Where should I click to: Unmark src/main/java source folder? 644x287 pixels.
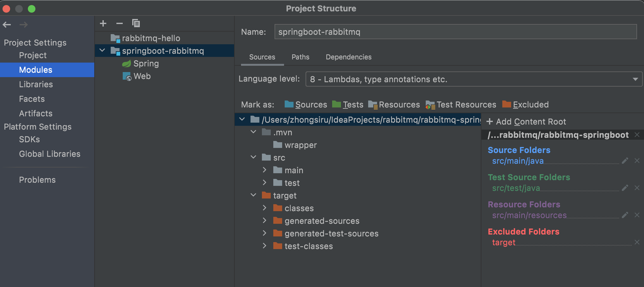pyautogui.click(x=637, y=161)
